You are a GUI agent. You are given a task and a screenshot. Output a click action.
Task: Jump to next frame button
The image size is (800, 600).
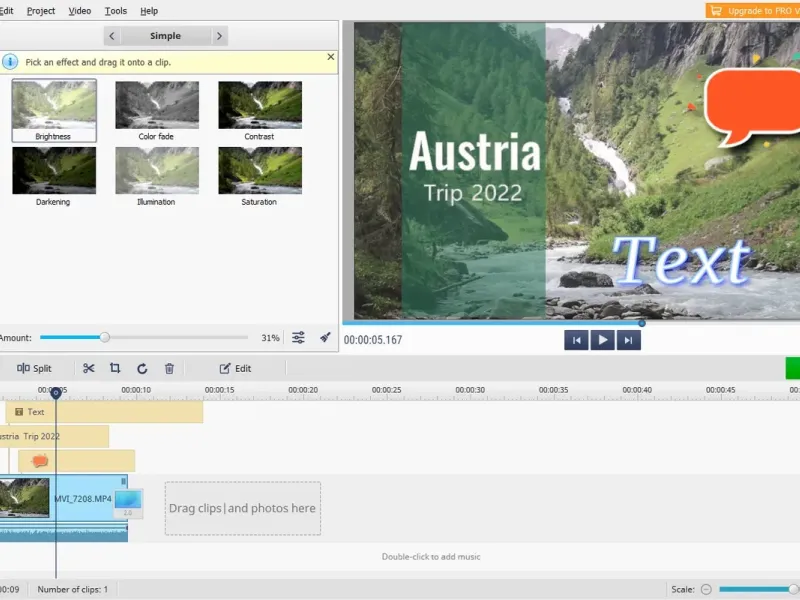(x=629, y=340)
